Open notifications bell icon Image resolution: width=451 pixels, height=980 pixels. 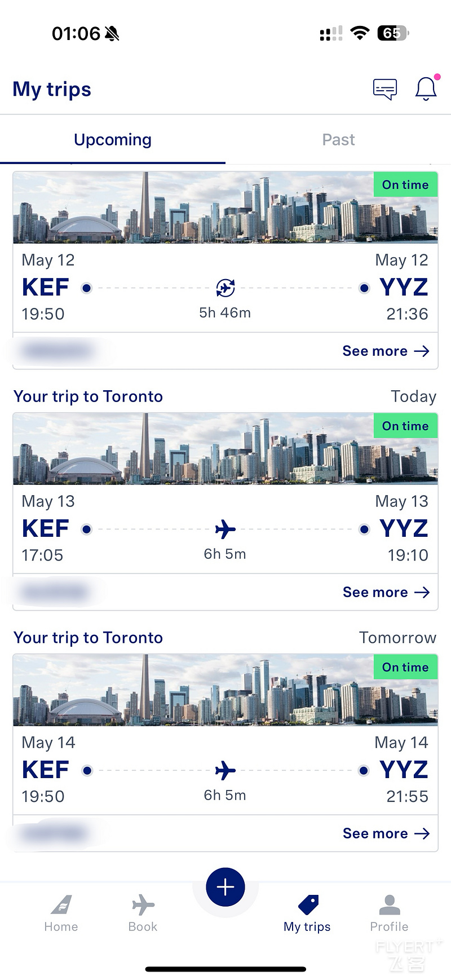[x=426, y=89]
